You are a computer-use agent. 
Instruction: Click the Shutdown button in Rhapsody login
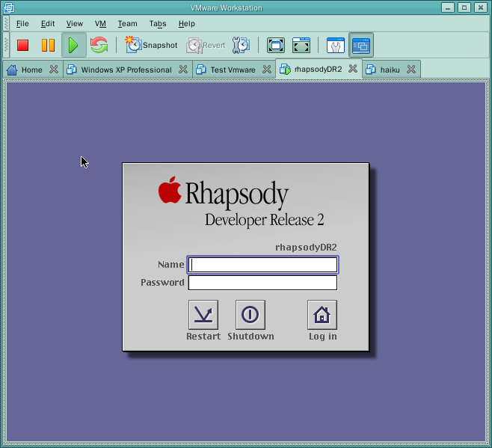click(250, 315)
